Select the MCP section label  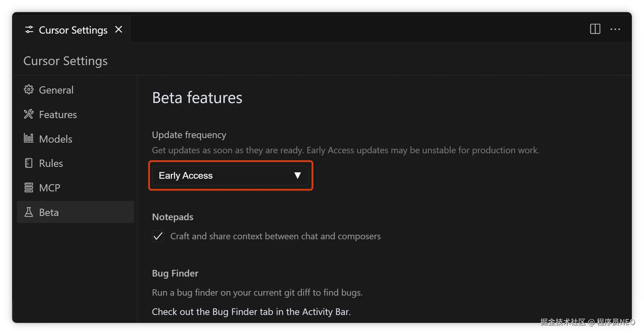click(x=49, y=188)
